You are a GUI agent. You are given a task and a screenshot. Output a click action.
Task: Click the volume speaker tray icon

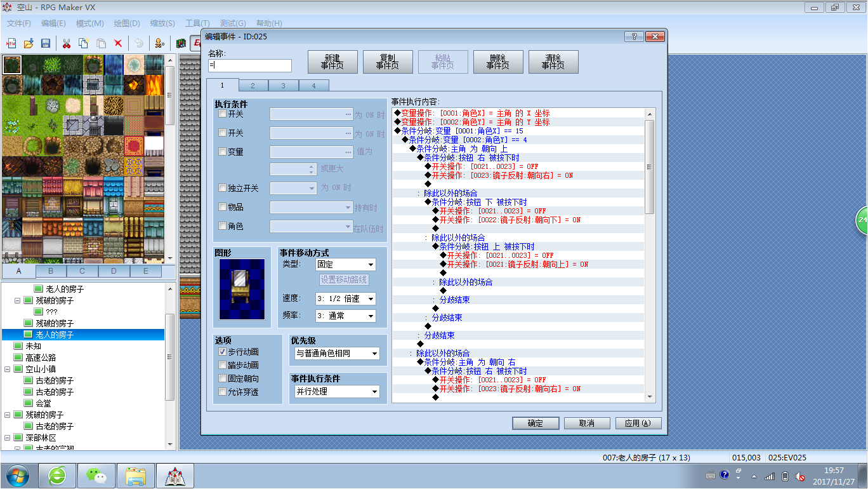[x=801, y=476]
